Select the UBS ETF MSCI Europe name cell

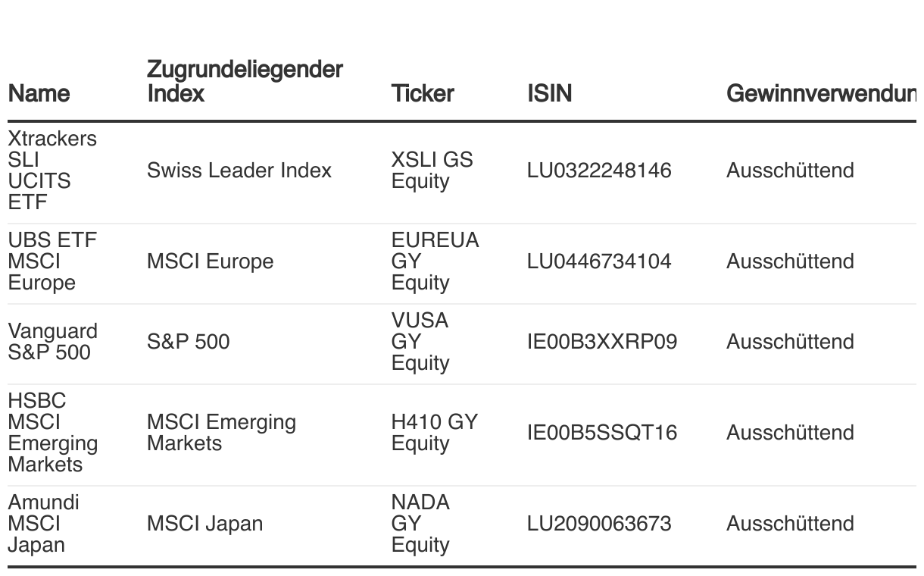point(52,261)
